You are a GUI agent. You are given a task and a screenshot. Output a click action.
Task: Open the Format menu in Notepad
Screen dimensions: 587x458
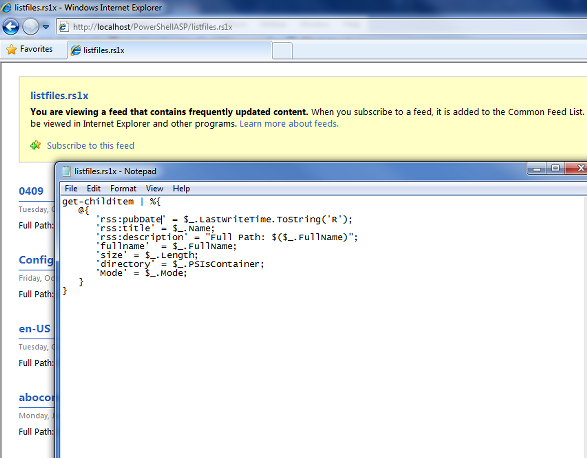(123, 188)
